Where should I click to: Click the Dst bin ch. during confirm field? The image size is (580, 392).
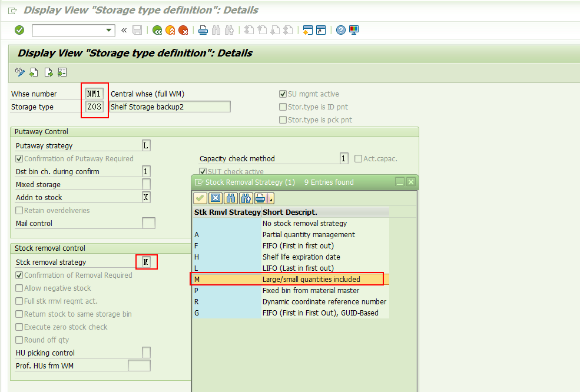coord(146,172)
